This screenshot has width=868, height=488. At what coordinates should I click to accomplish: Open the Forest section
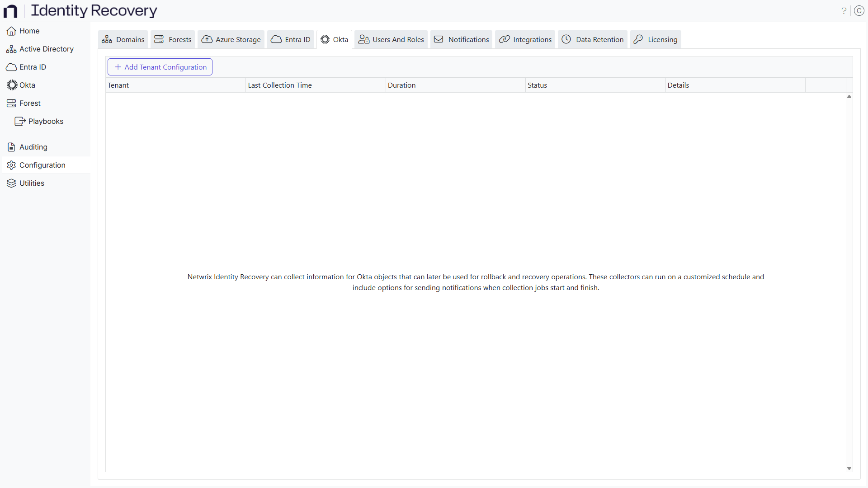(x=30, y=103)
